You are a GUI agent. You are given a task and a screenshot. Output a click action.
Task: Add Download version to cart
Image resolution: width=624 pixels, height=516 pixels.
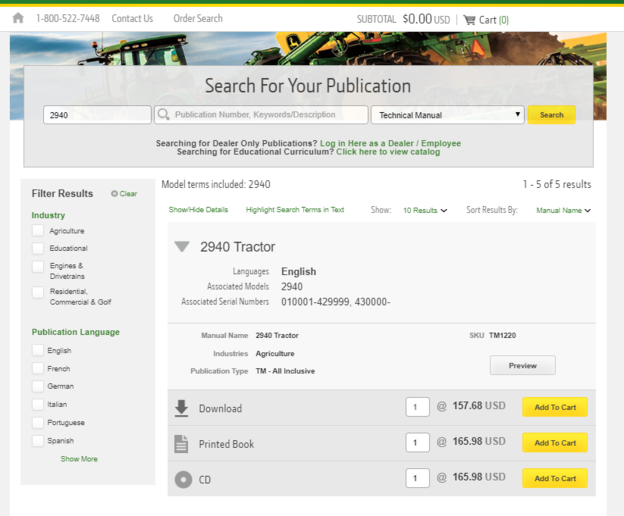pyautogui.click(x=555, y=407)
